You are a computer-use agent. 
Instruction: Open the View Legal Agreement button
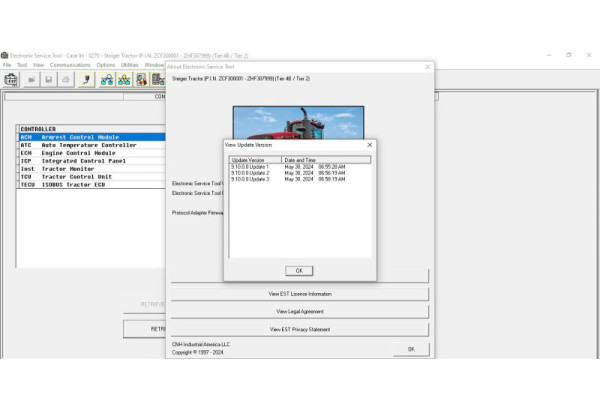[300, 312]
